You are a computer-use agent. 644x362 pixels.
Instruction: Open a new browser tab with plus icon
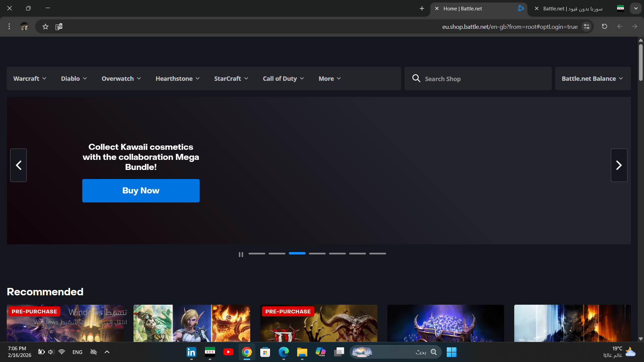coord(422,9)
